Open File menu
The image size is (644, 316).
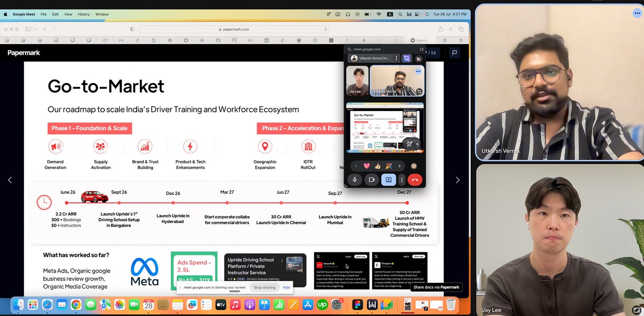click(x=43, y=14)
